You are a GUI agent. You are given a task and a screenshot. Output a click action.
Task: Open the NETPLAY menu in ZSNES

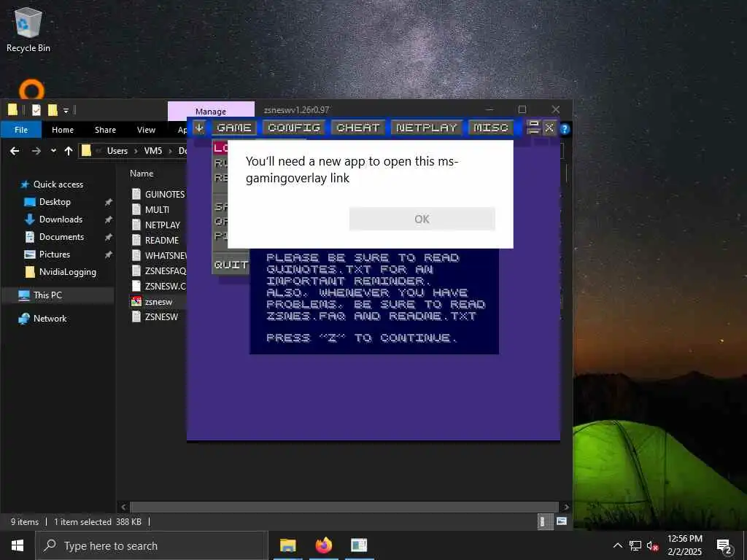[x=426, y=128]
